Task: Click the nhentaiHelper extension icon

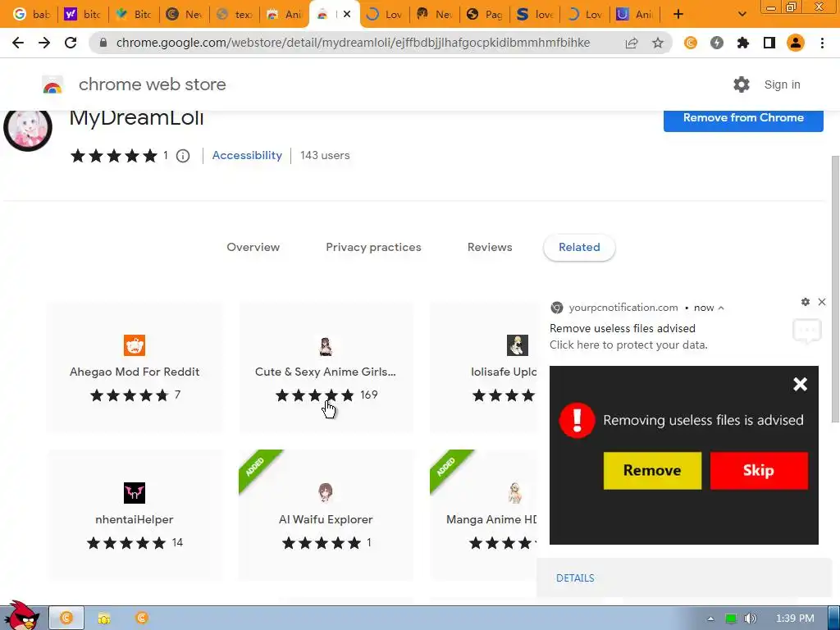Action: coord(135,493)
